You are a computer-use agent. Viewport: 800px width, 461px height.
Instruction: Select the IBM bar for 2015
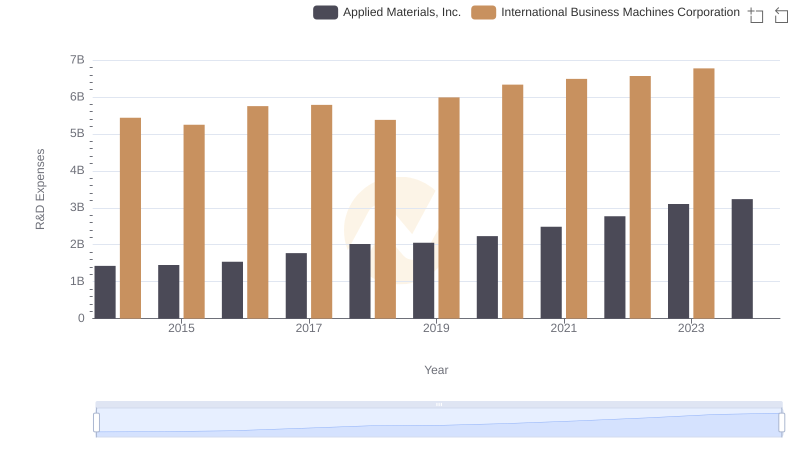click(x=194, y=221)
